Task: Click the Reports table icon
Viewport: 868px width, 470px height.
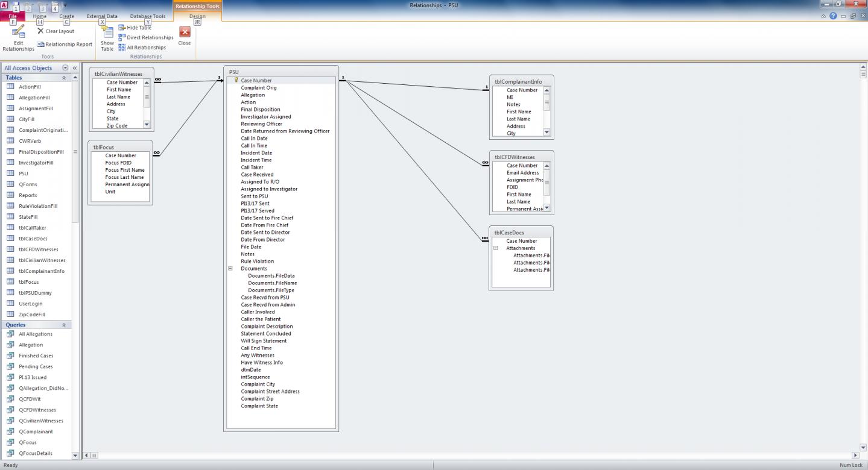Action: 10,195
